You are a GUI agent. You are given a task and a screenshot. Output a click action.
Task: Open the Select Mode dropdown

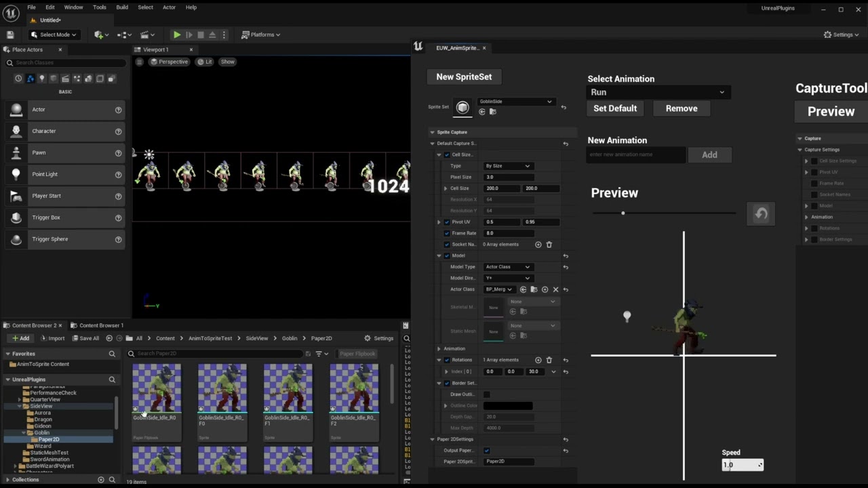[x=54, y=35]
